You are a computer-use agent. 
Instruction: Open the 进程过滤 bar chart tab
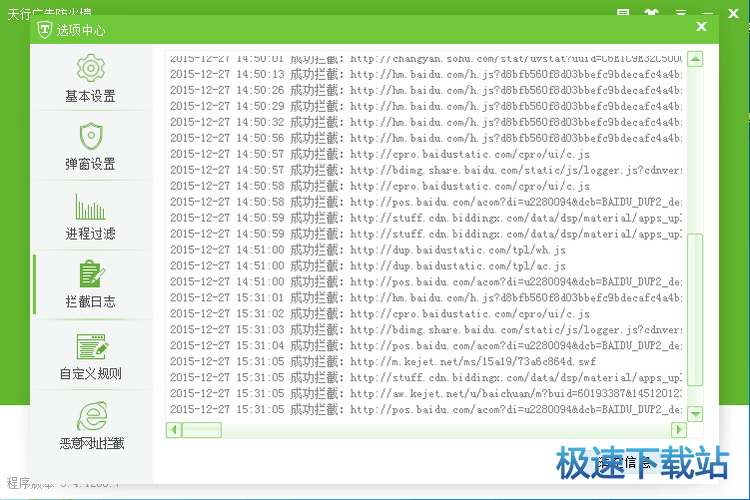tap(91, 216)
